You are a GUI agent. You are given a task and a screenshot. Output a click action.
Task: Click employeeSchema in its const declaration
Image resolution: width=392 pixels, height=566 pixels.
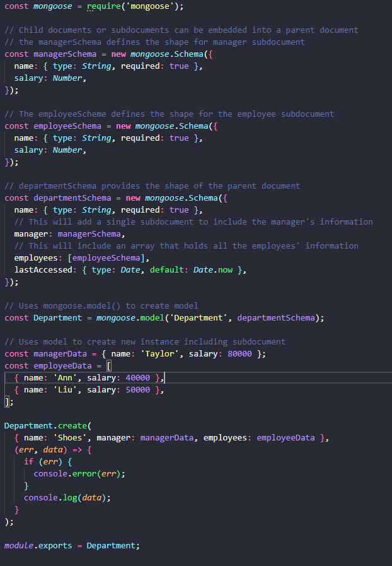tap(67, 126)
